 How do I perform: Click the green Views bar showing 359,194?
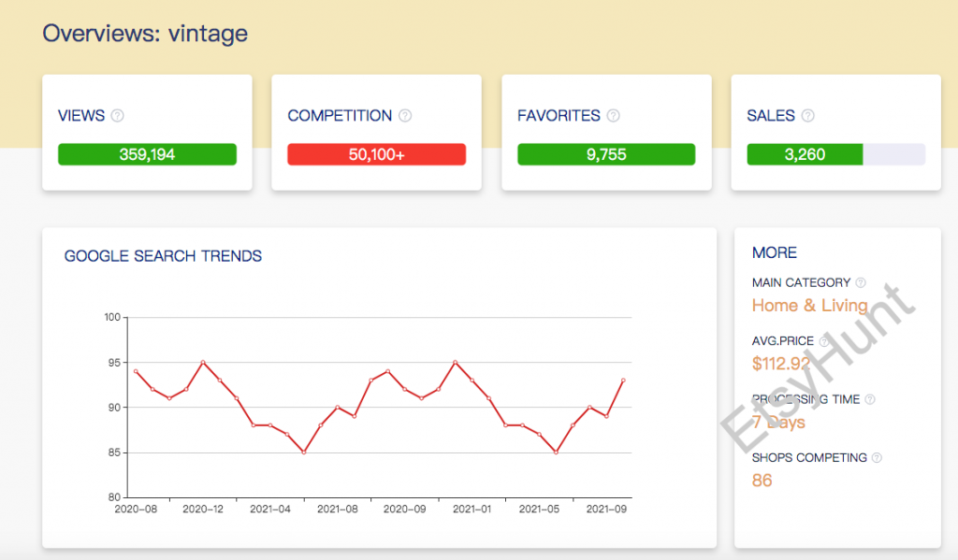click(147, 154)
